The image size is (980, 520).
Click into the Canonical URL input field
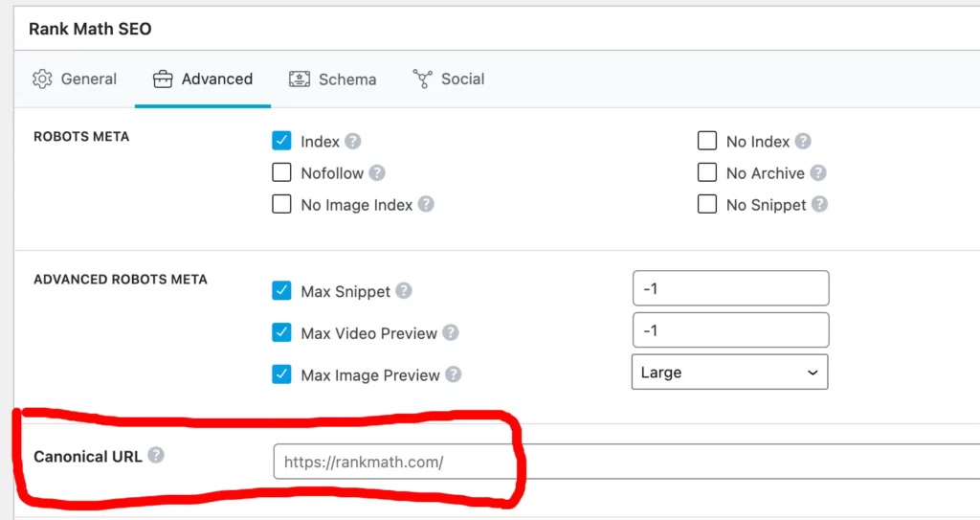tap(627, 462)
